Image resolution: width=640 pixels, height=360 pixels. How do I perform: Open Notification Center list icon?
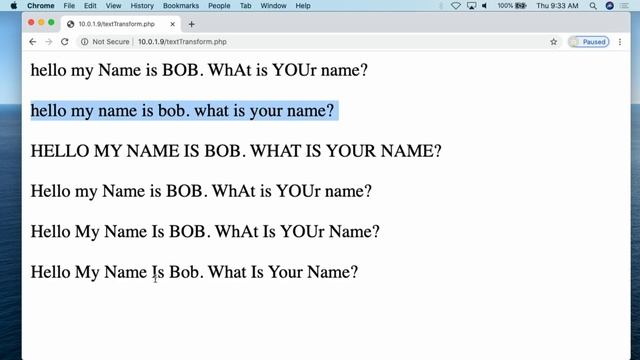point(624,6)
